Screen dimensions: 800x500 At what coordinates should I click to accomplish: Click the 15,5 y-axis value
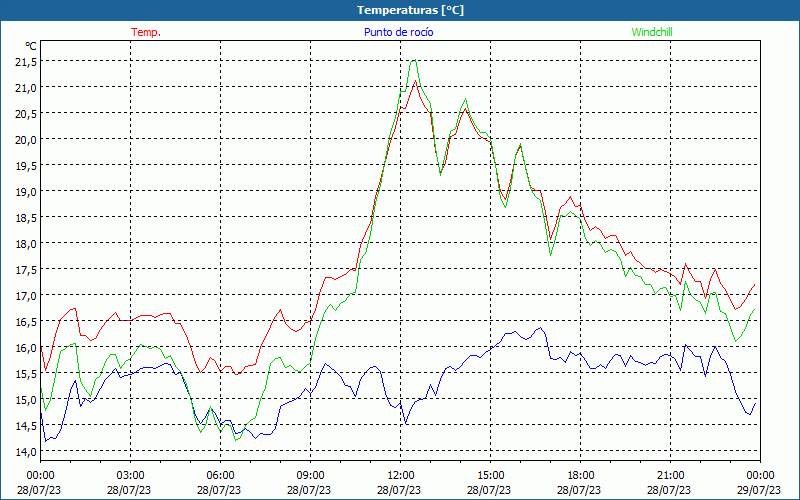point(26,374)
